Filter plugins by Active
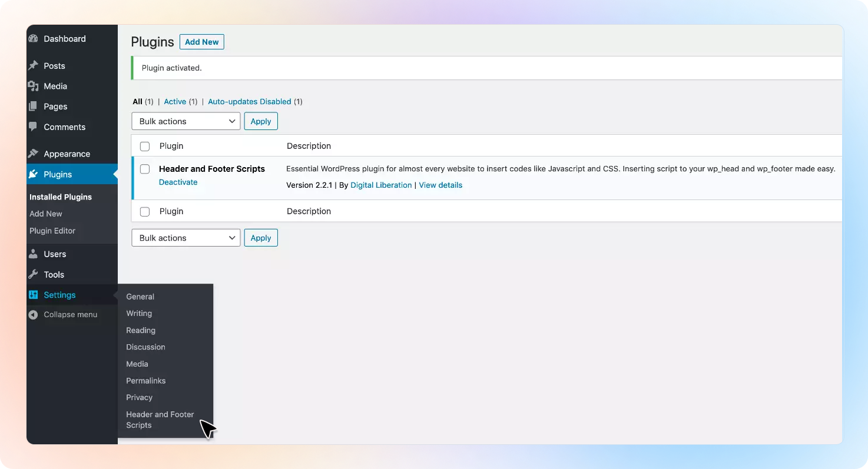Screen dimensions: 868x469 click(175, 102)
